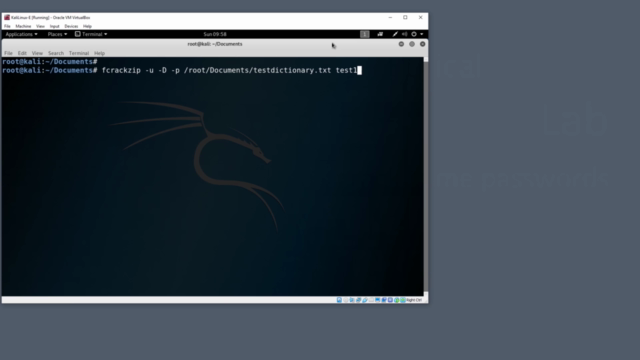Viewport: 640px width, 360px height.
Task: Maximize the root@kali terminal window
Action: pyautogui.click(x=412, y=44)
